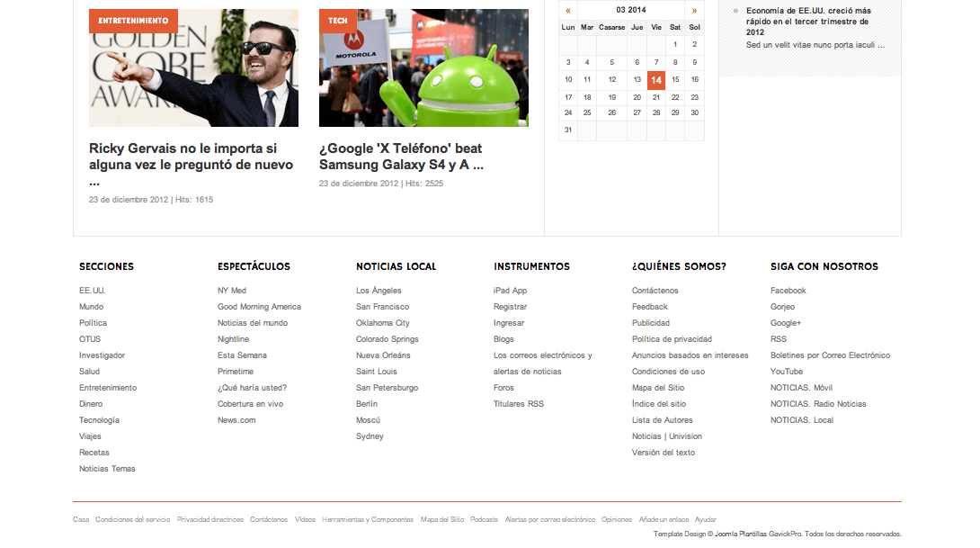
Task: Open Política de privacidad link
Action: point(672,339)
